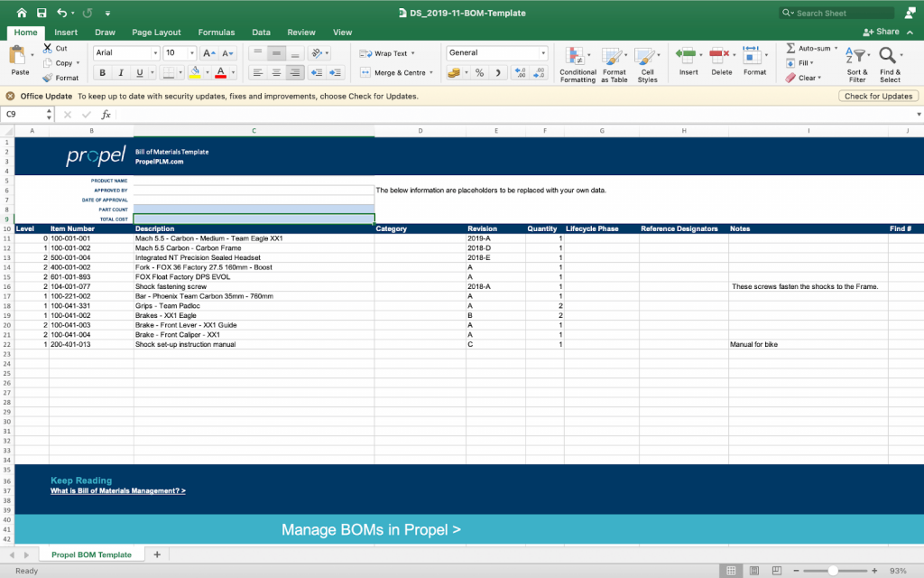Image resolution: width=924 pixels, height=578 pixels.
Task: Switch to Normal view in status bar
Action: (x=731, y=571)
